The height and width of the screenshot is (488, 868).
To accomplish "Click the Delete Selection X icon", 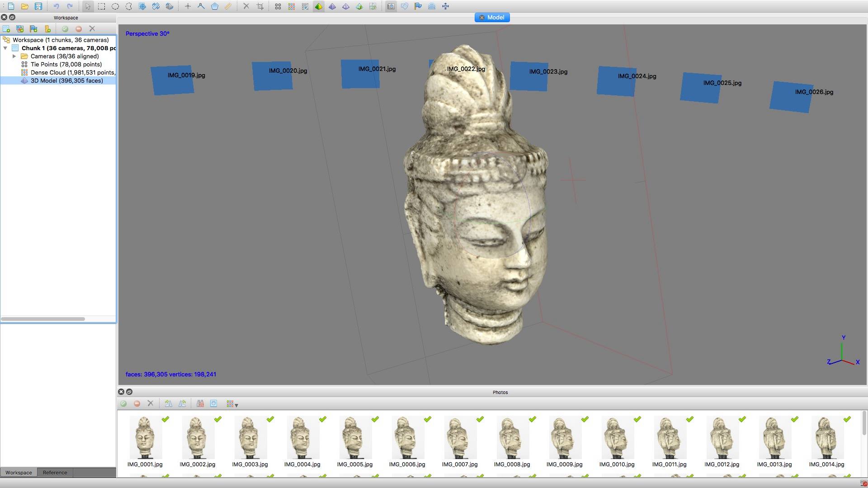I will coord(246,6).
